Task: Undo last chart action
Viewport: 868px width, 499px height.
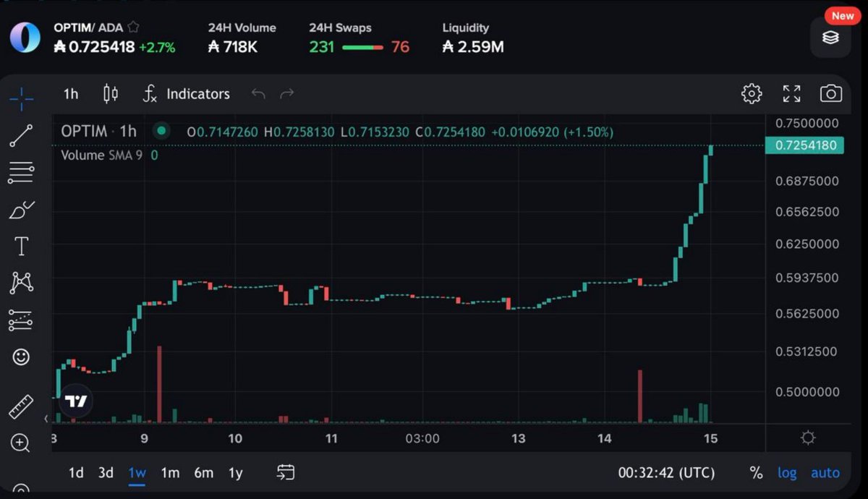Action: pyautogui.click(x=258, y=93)
